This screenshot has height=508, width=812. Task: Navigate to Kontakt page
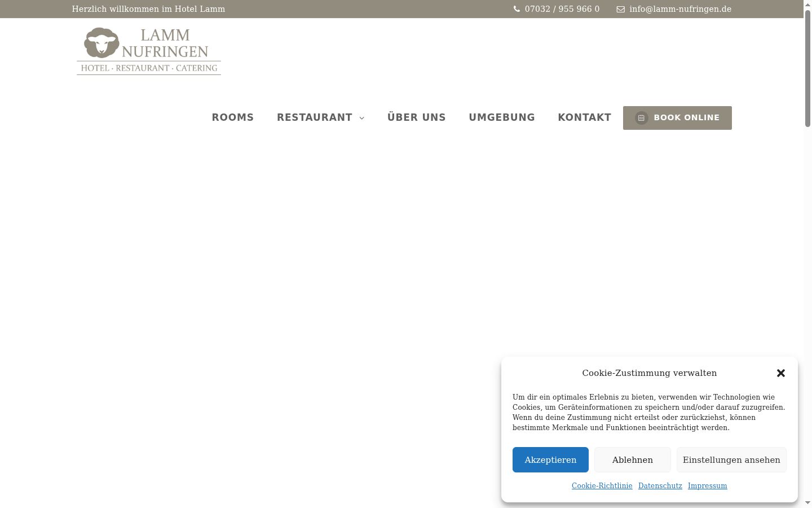pos(585,117)
